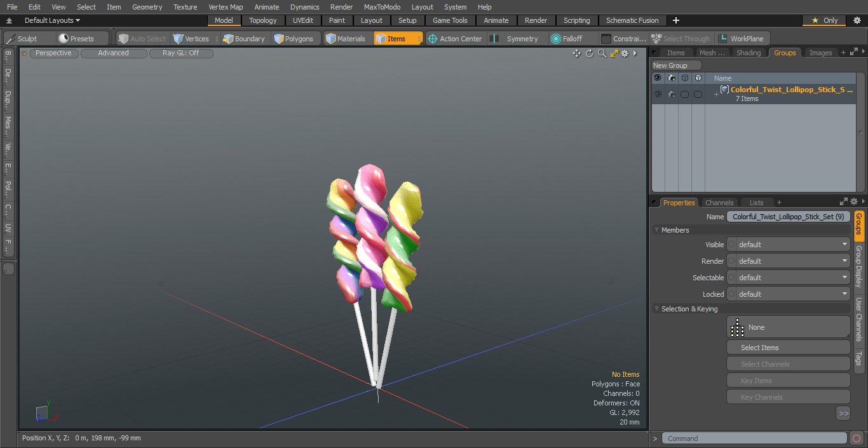
Task: Click the axis gizmo in viewport corner
Action: pyautogui.click(x=47, y=411)
